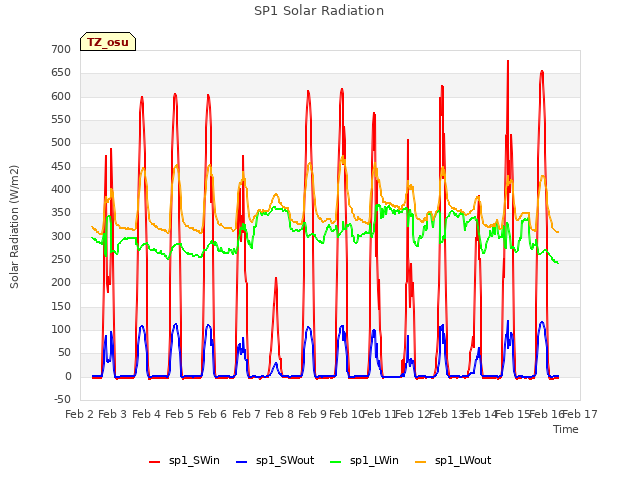Click the 450 y-axis tick label
This screenshot has width=640, height=480.
(61, 167)
